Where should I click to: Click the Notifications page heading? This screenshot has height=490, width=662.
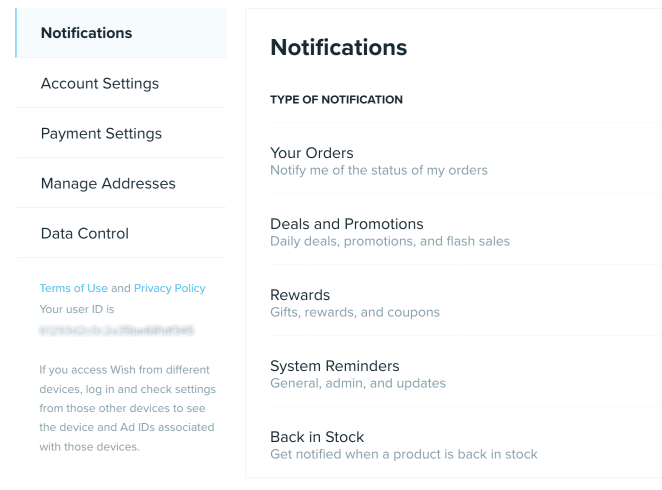(x=339, y=47)
